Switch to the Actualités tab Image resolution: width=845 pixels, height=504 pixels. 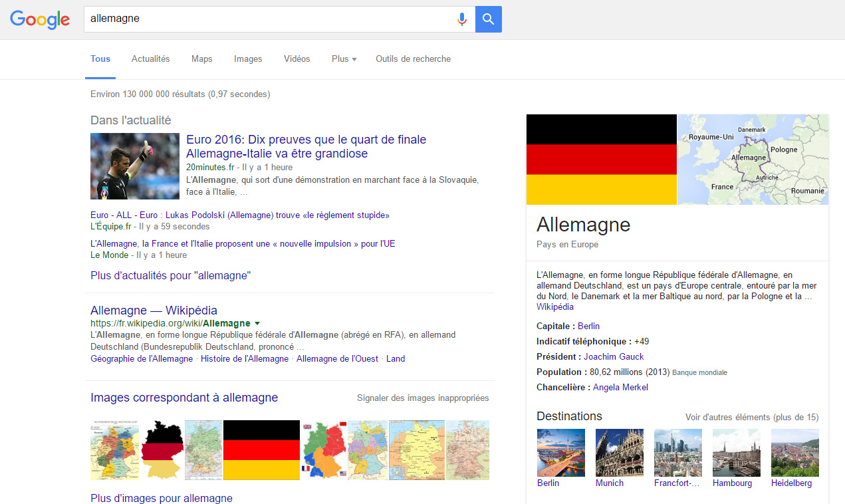[151, 59]
